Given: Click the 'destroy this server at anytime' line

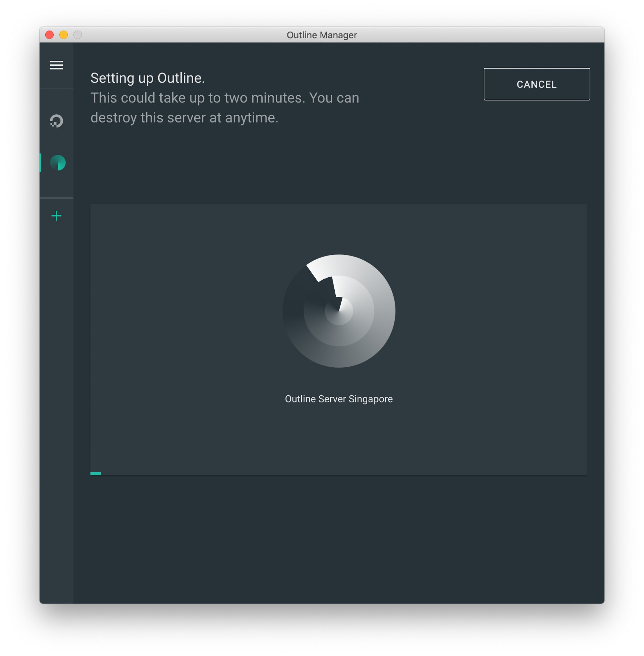Looking at the screenshot, I should (x=184, y=118).
